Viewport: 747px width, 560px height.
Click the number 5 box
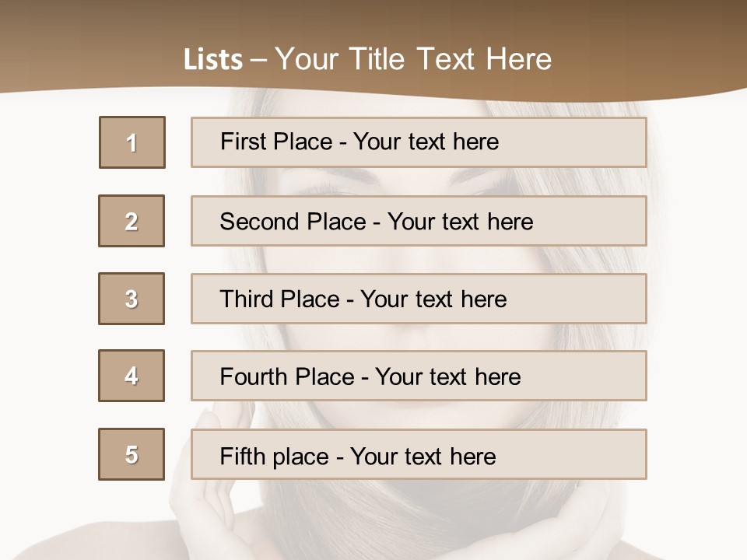pyautogui.click(x=132, y=454)
